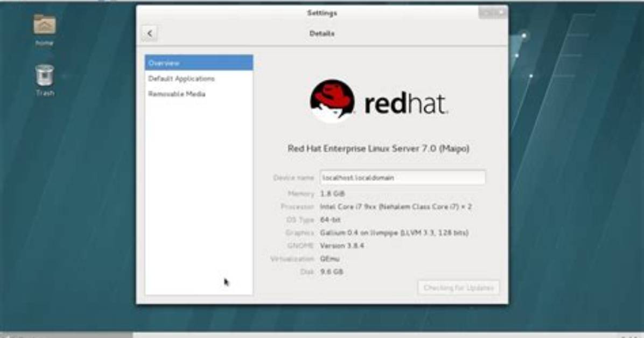The width and height of the screenshot is (644, 338).
Task: Click the OS Type value 64-bit
Action: coord(330,220)
